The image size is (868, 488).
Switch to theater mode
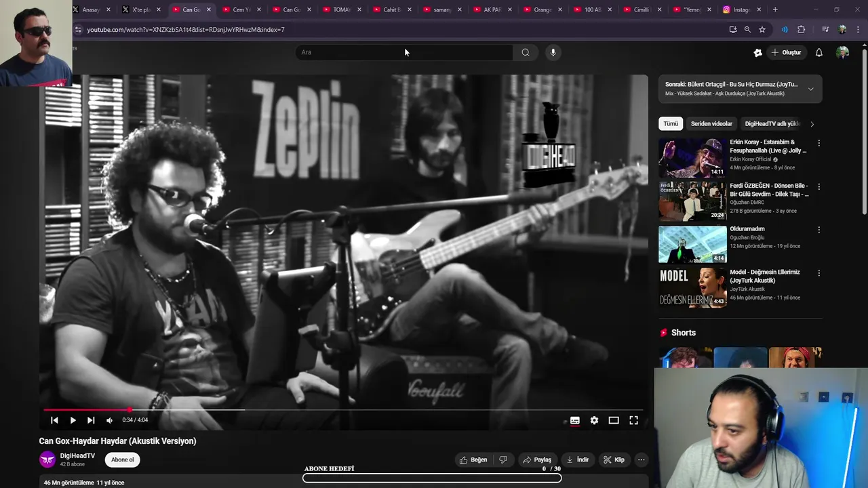coord(614,420)
